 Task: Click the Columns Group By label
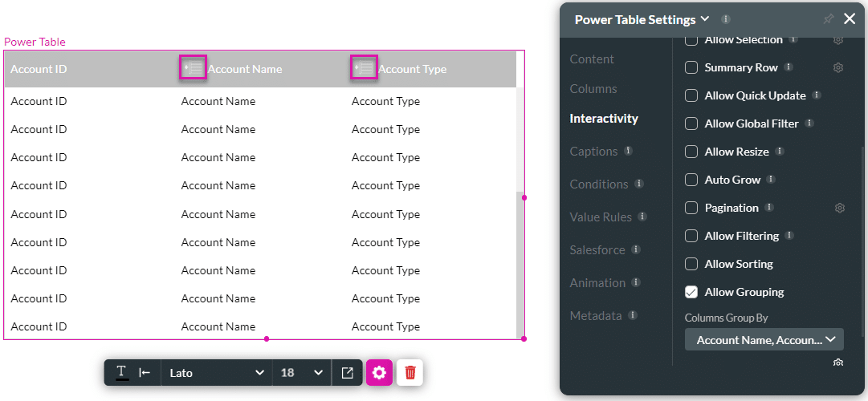(727, 318)
